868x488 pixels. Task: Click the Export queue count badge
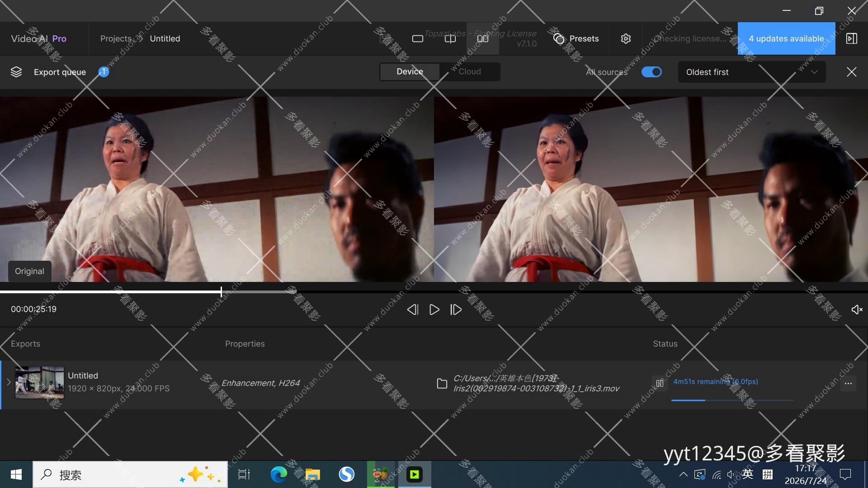click(104, 72)
